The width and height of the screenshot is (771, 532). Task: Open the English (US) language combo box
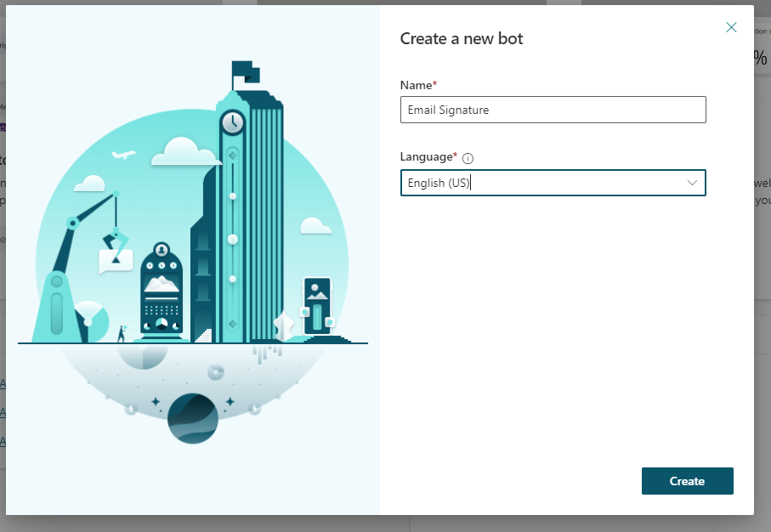point(544,183)
